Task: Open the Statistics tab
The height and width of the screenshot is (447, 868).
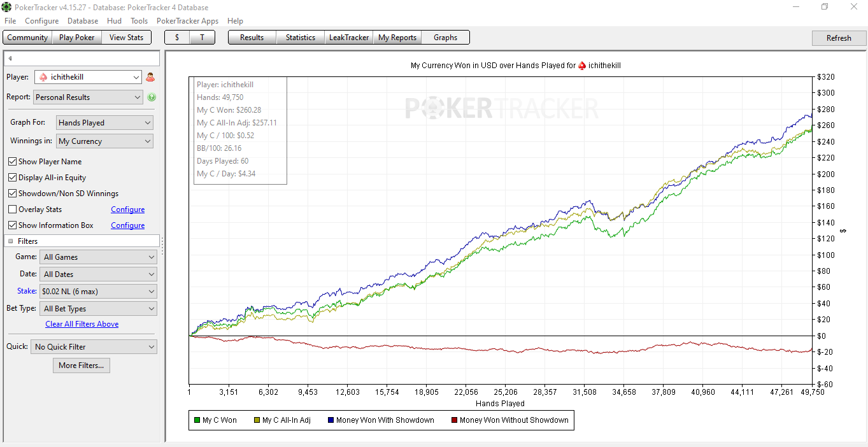Action: click(301, 38)
